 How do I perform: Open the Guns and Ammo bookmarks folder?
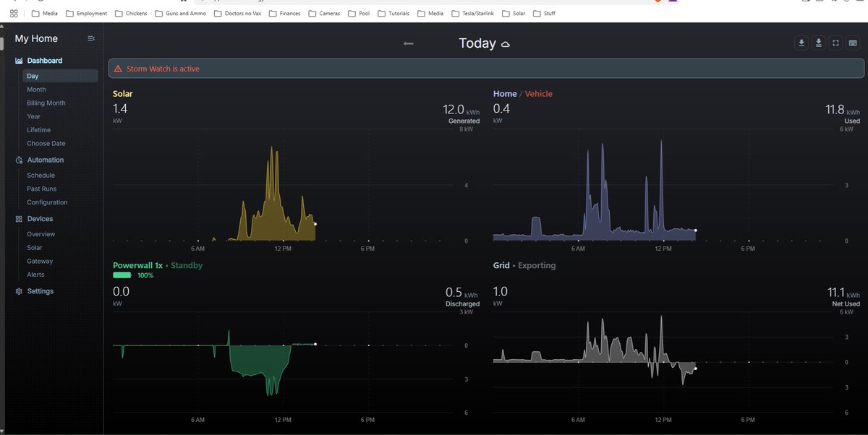click(x=180, y=13)
